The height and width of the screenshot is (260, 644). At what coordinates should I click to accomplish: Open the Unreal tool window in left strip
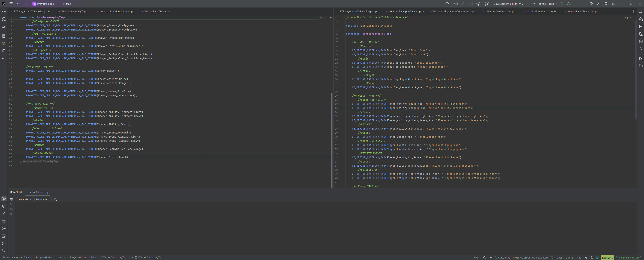[x=4, y=199]
